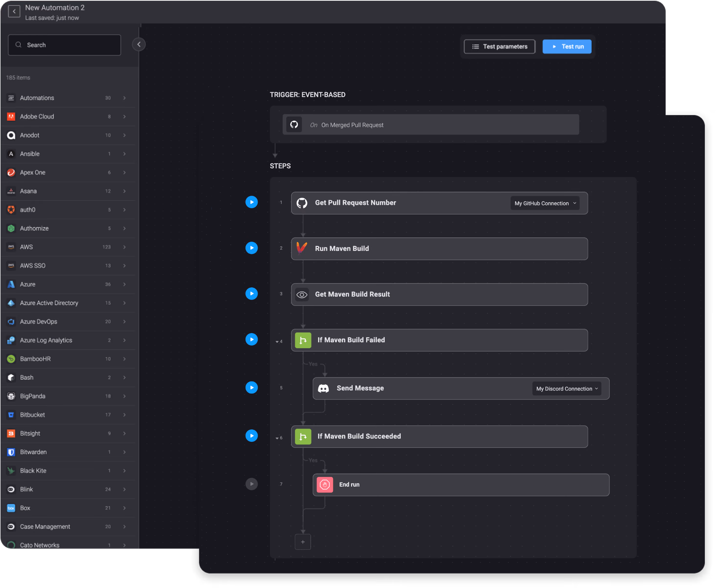Screen dimensions: 716x588
Task: Click the "New Automation 2" title
Action: (x=55, y=7)
